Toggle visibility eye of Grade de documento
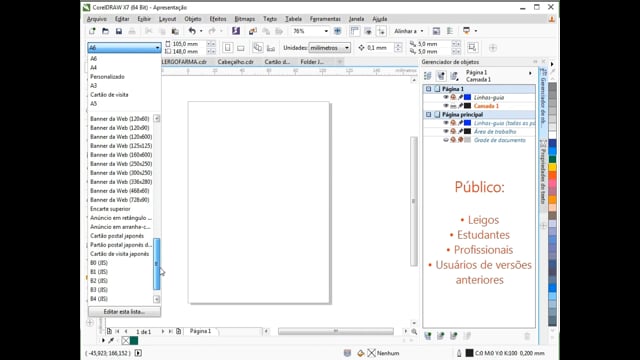Screen dimensions: 640x360 [x=446, y=140]
